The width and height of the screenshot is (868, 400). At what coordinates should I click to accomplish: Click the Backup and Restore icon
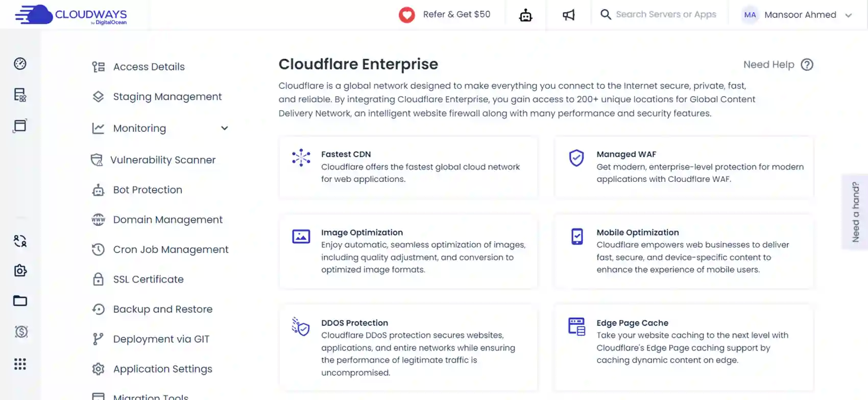click(x=98, y=309)
